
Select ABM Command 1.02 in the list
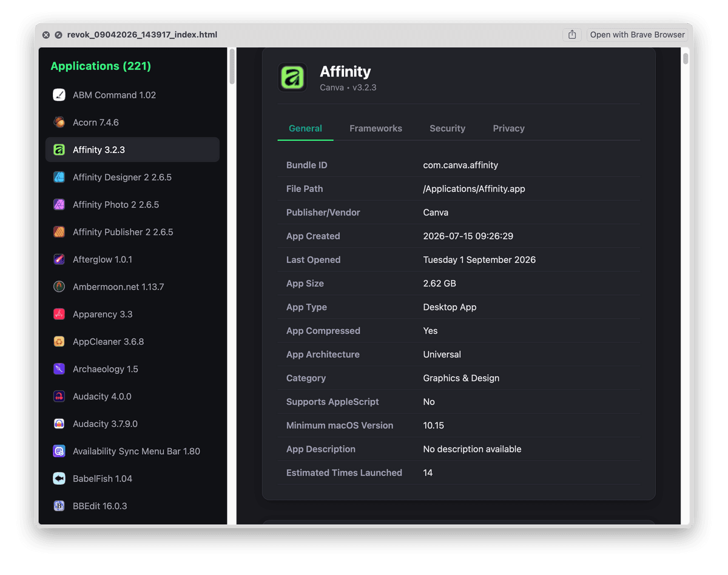click(132, 95)
